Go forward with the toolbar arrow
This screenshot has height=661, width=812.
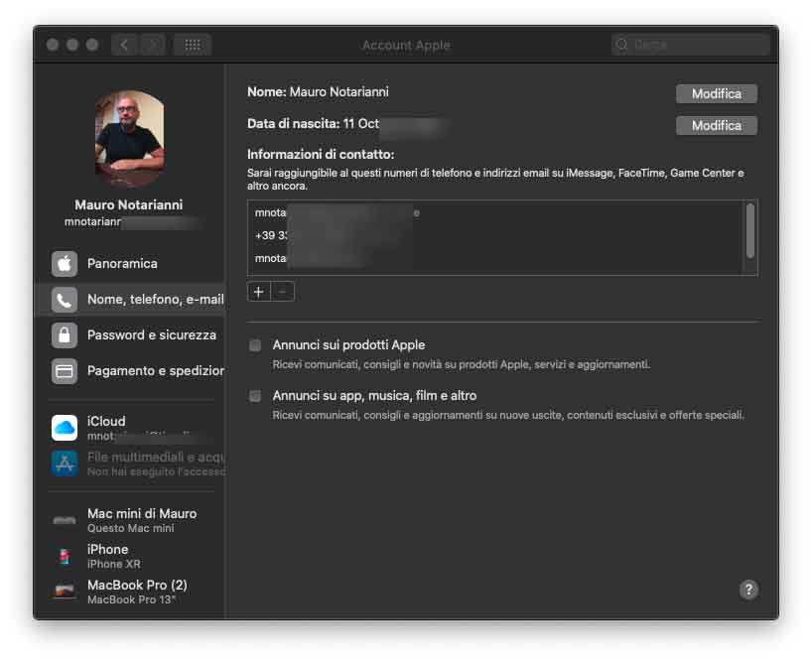click(153, 45)
